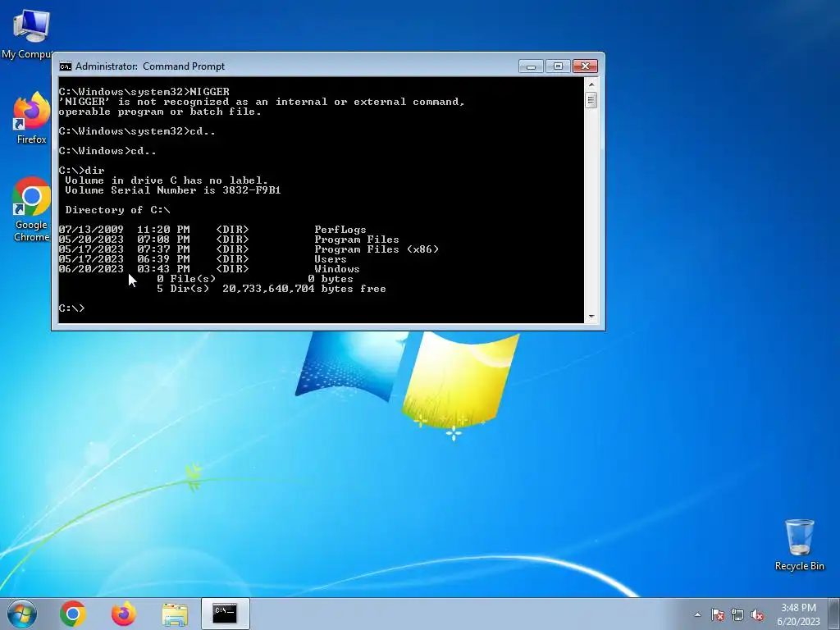Launch Chrome from the taskbar
The image size is (840, 630).
73,614
